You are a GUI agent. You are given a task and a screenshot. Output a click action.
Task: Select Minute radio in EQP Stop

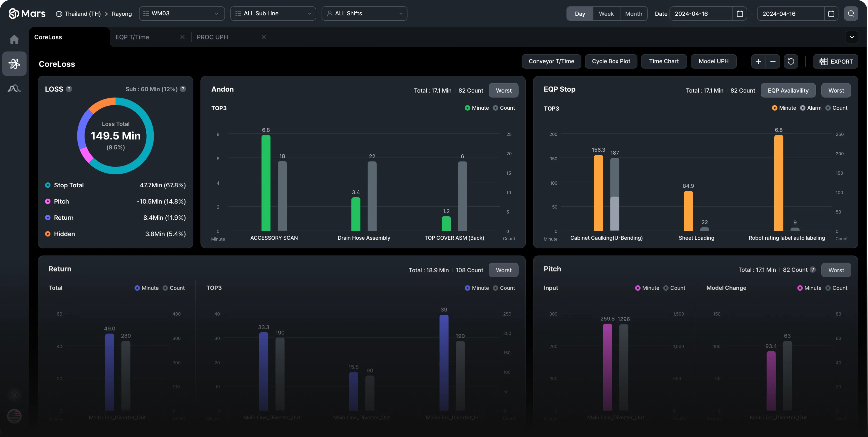tap(774, 108)
